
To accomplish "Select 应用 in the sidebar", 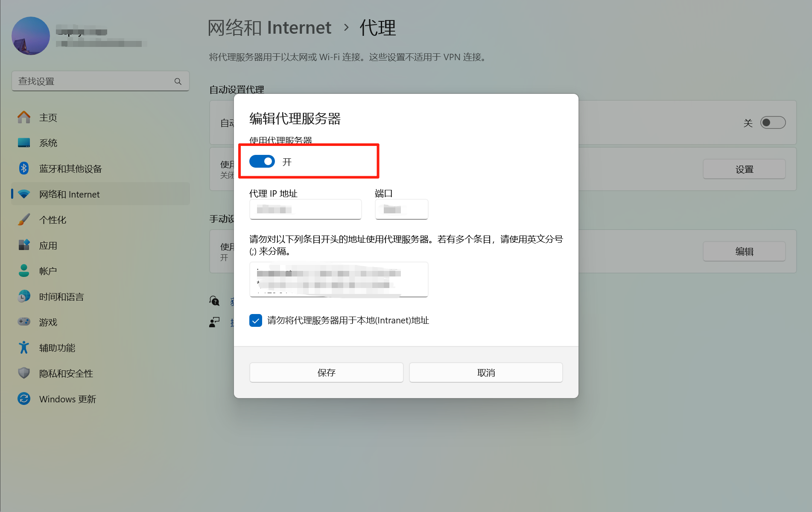I will 101,245.
